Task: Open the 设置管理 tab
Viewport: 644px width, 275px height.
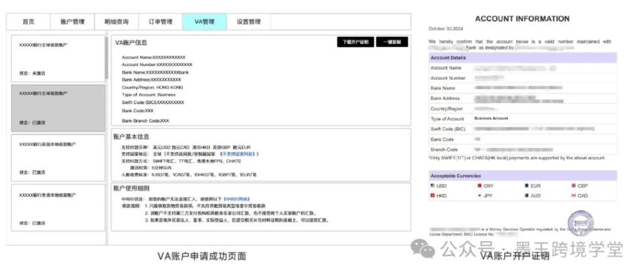Action: coord(248,22)
